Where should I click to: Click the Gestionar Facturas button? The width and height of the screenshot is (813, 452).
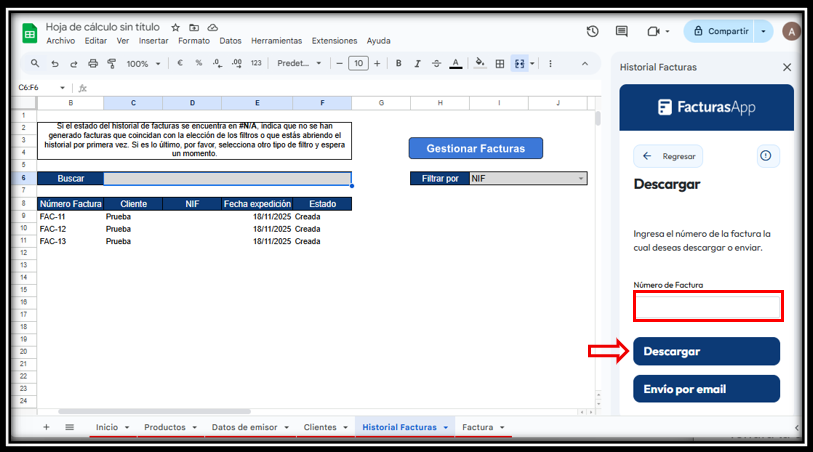coord(475,148)
